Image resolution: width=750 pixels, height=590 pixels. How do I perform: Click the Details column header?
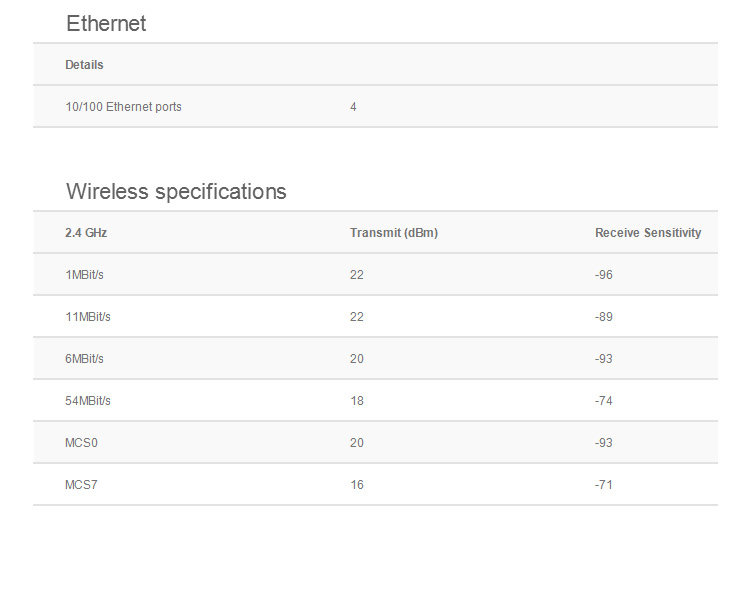tap(85, 65)
